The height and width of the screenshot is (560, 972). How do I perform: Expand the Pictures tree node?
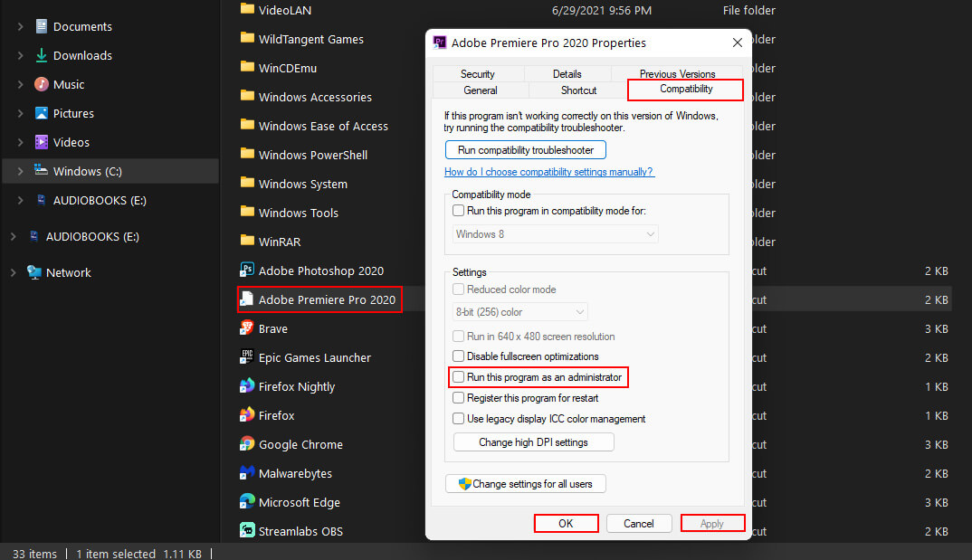point(20,113)
